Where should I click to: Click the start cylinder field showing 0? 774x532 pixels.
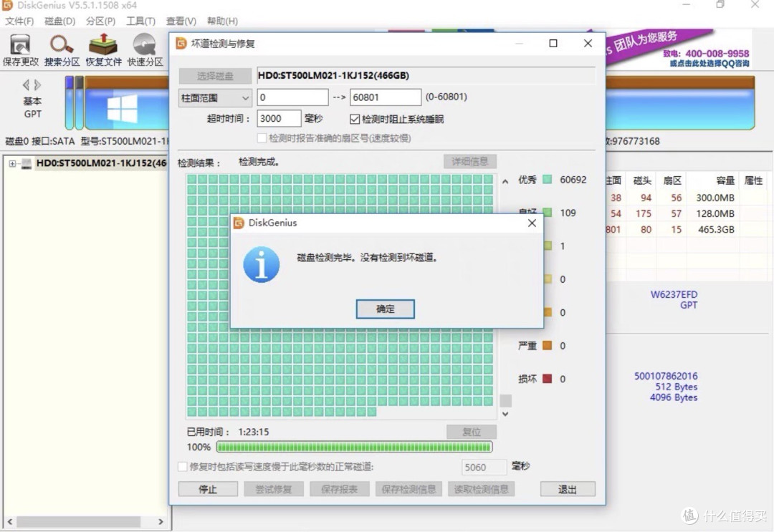tap(292, 97)
